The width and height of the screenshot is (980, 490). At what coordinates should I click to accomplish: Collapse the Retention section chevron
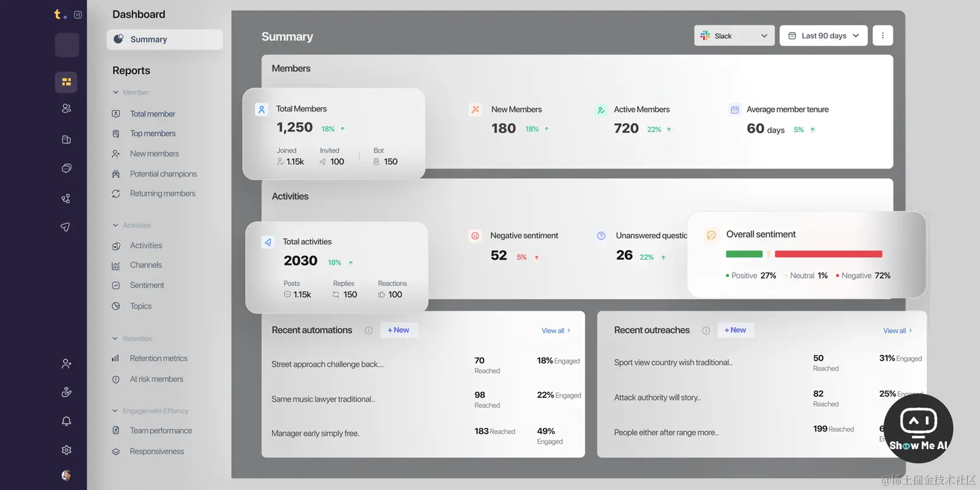[116, 339]
